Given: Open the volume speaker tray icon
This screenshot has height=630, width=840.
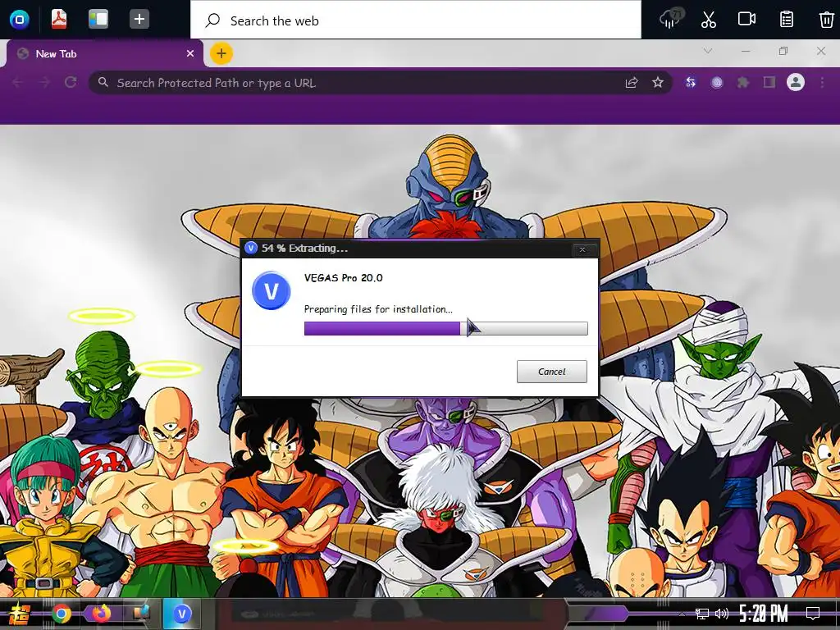Looking at the screenshot, I should point(722,614).
